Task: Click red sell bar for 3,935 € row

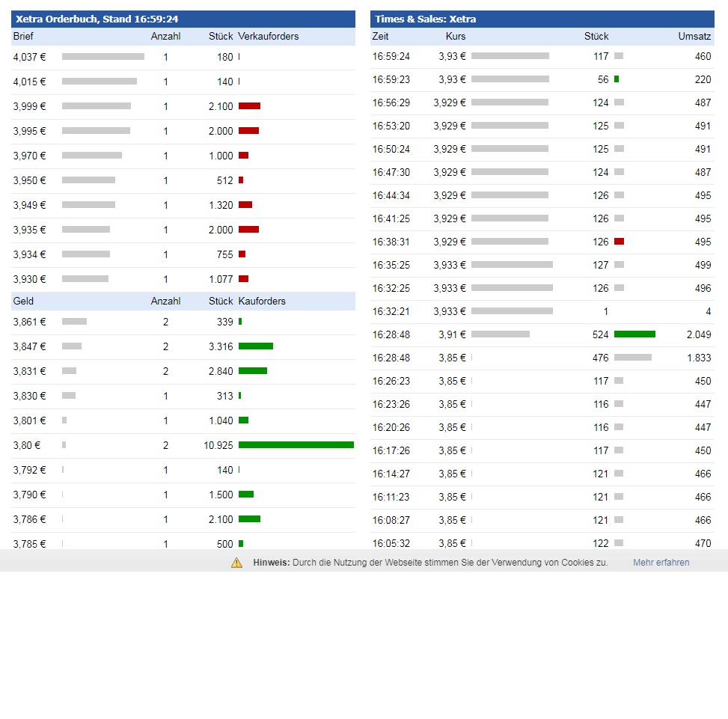Action: click(248, 229)
